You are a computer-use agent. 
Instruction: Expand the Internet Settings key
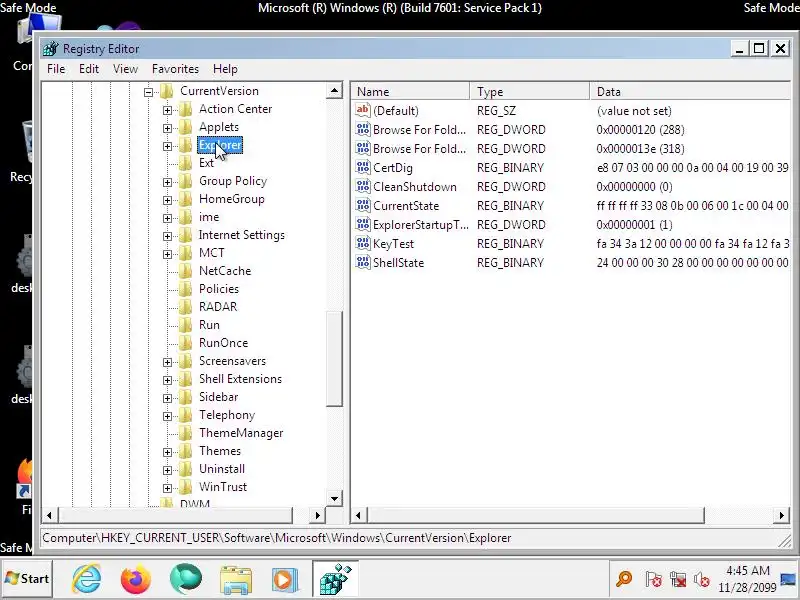pyautogui.click(x=167, y=236)
